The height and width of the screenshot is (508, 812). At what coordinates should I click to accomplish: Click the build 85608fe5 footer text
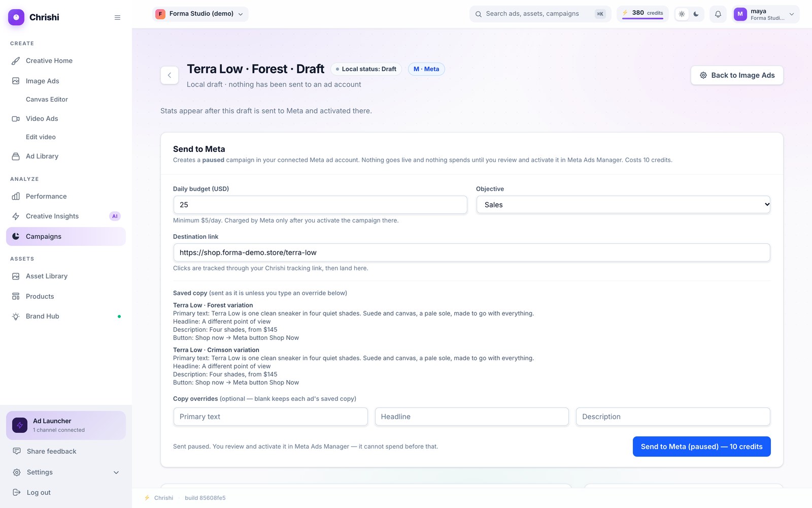205,498
